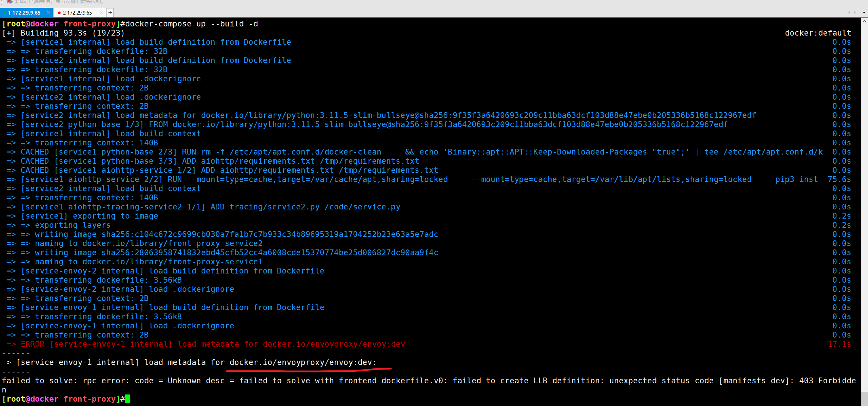
Task: Click '[service-envoy-2 internal] load build definition' line
Action: coord(173,271)
